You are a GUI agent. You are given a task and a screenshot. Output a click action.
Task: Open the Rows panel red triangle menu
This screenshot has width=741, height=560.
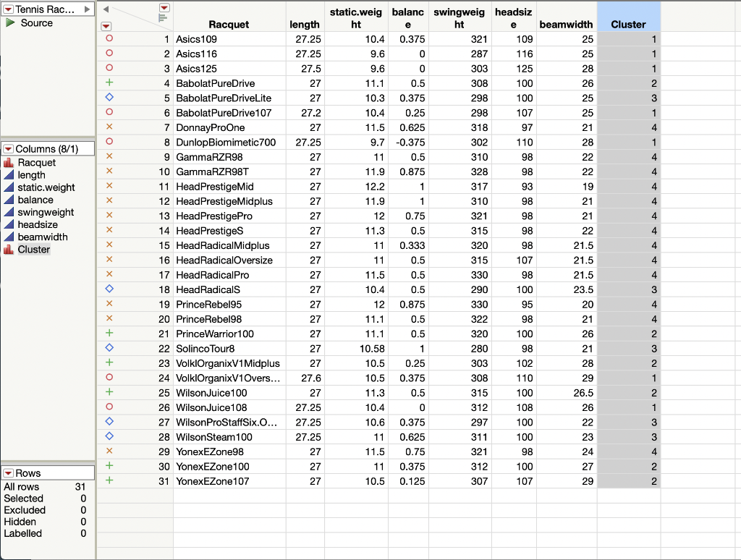[8, 473]
